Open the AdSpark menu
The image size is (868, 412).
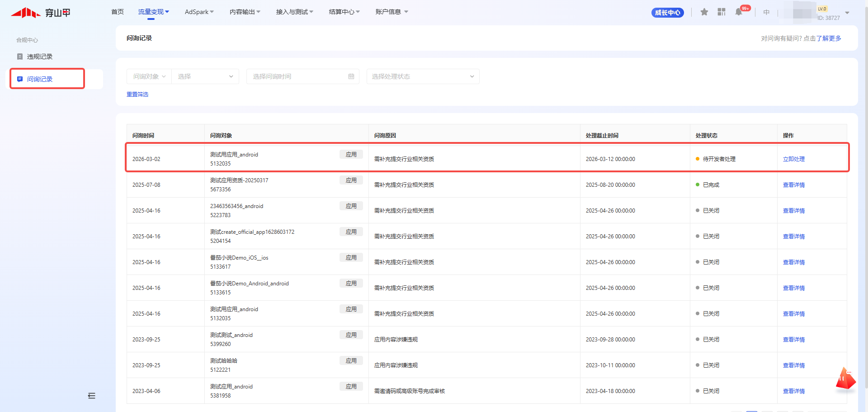199,12
